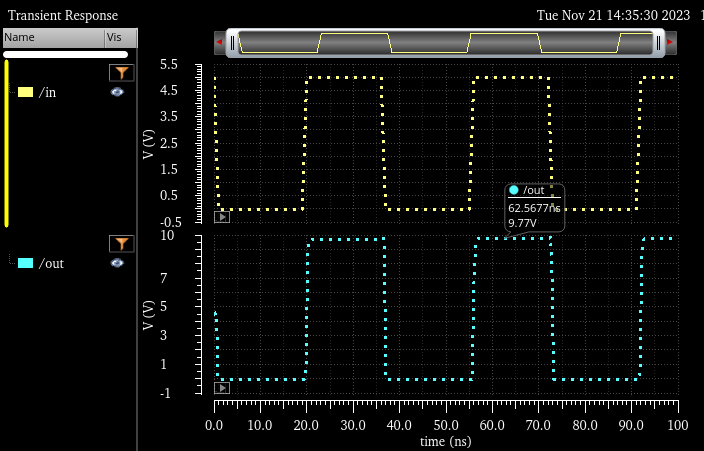Hide the /in signal with eye icon

[117, 92]
